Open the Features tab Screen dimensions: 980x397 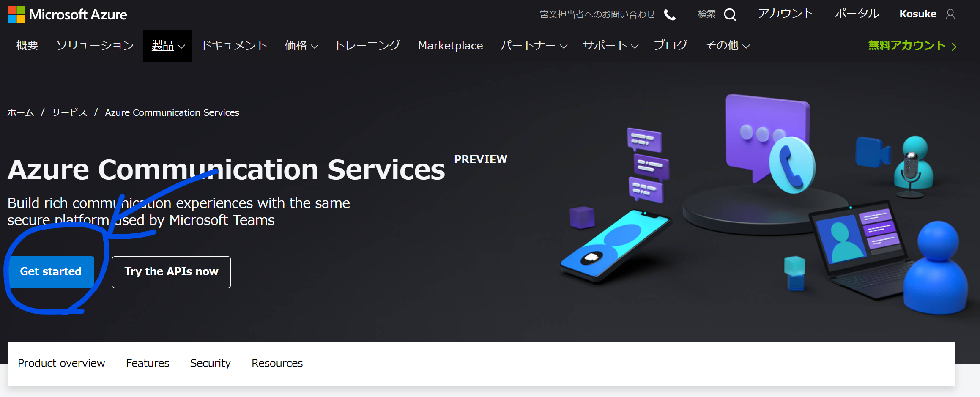[147, 363]
